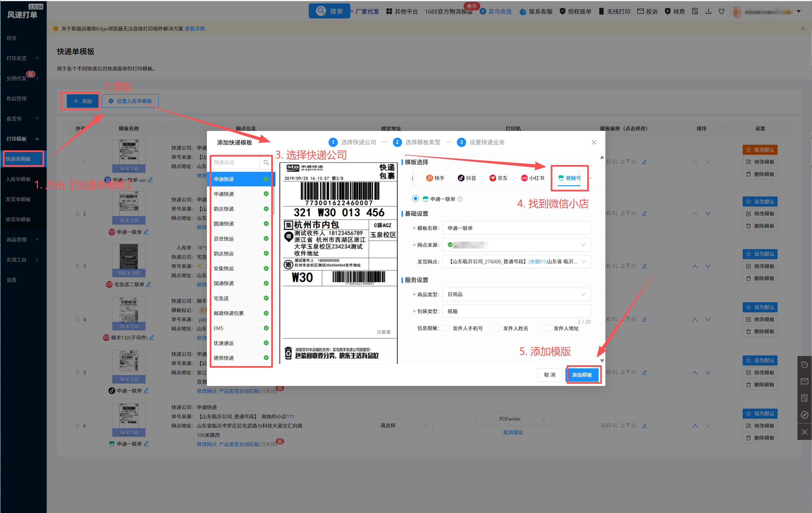Focus the 快递公司 search field
Screen dimensions: 812x513
(236, 163)
